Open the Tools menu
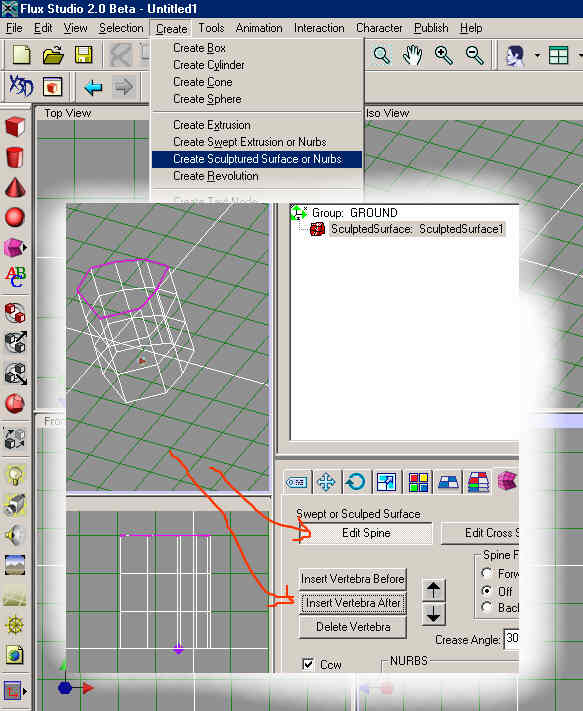 click(211, 28)
